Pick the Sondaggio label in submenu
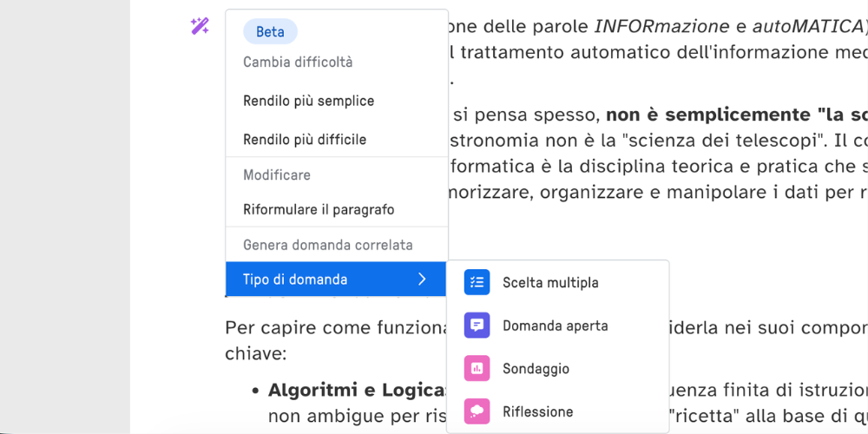The image size is (868, 434). [536, 369]
